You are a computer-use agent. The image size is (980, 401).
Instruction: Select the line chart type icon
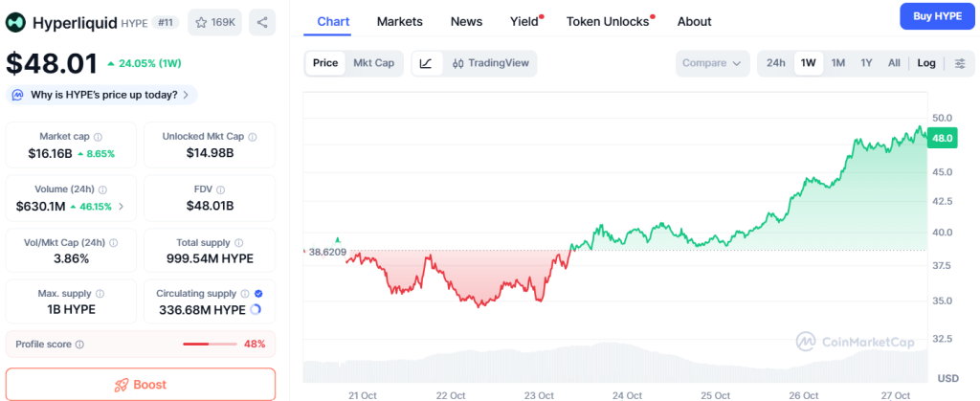426,63
